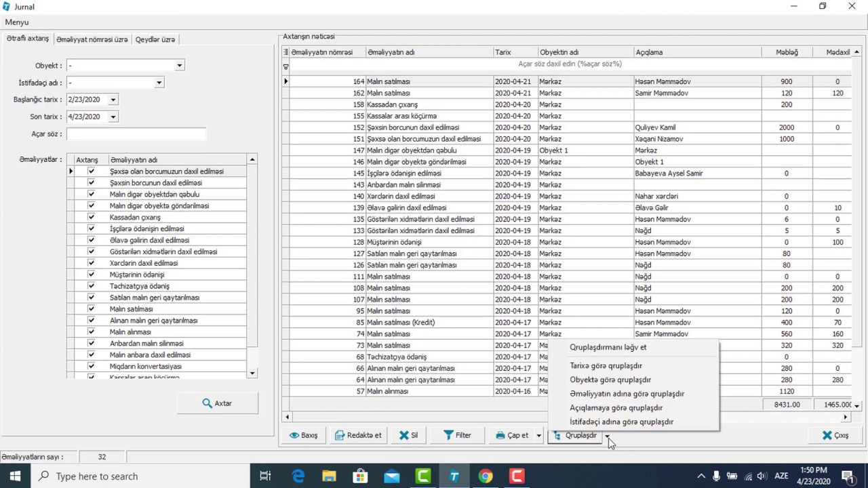The image size is (868, 488).
Task: Uncheck Xərclərin daxil edilməsi checkbox
Action: pos(91,263)
